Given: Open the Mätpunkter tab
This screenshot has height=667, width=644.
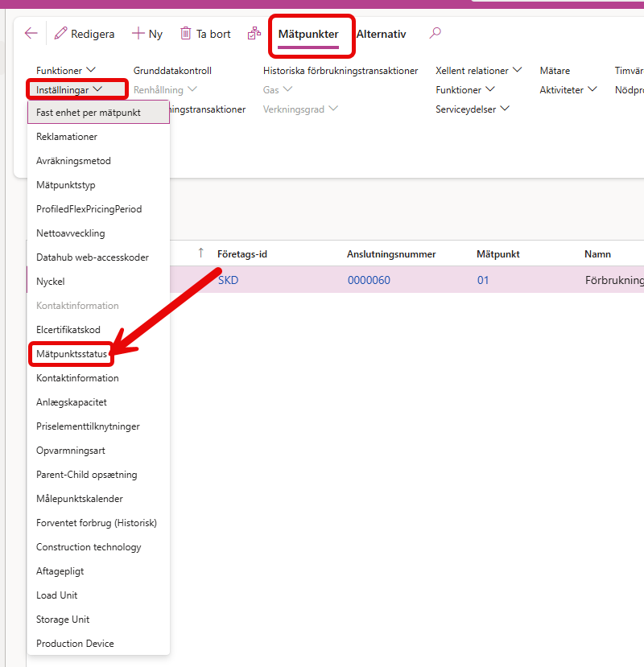Looking at the screenshot, I should (308, 35).
